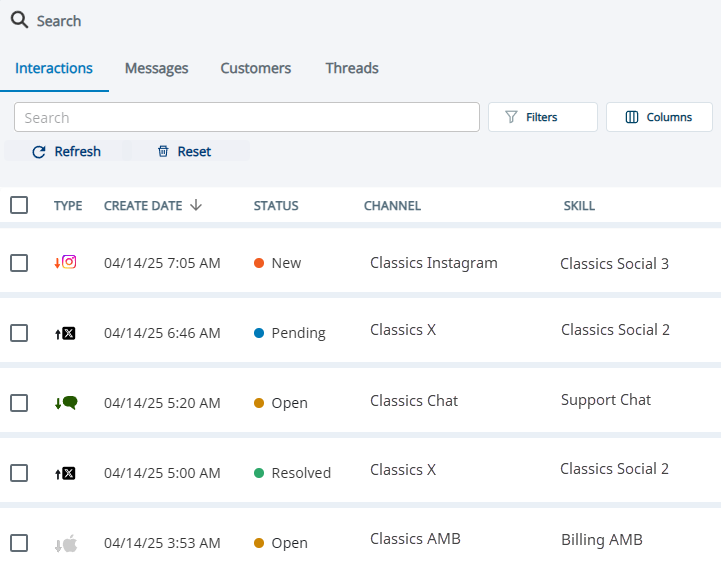Open the Interactions tab
This screenshot has height=571, width=721.
click(x=54, y=68)
